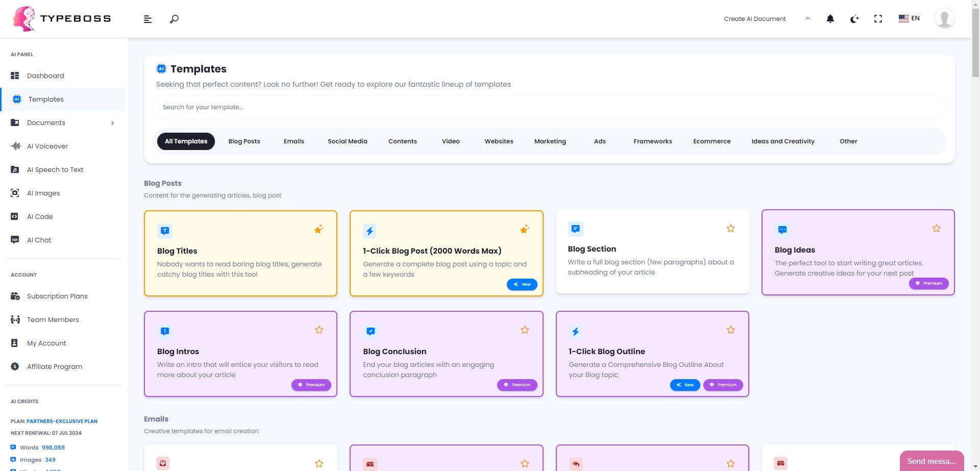Open the user avatar menu

pyautogui.click(x=944, y=18)
